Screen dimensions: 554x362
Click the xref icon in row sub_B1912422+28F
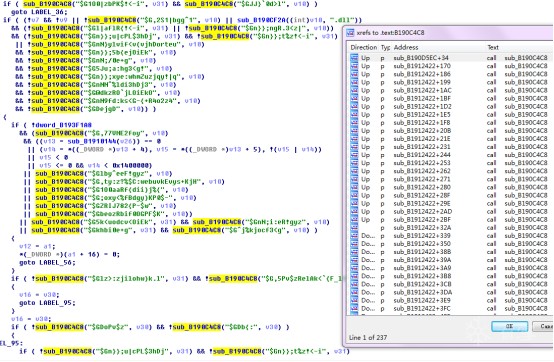pos(354,195)
